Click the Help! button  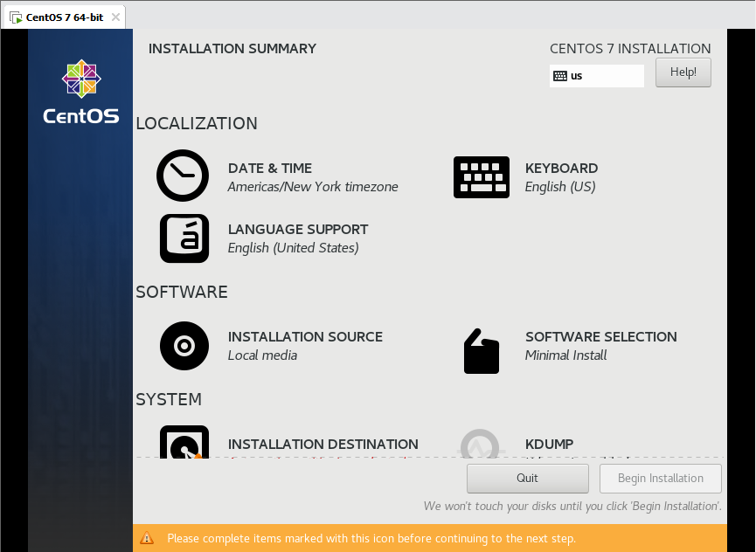pos(683,72)
